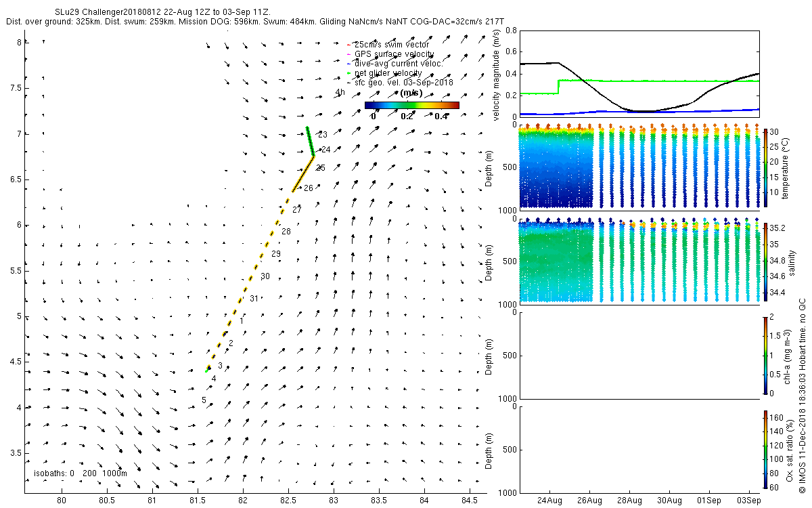The image size is (812, 508).
Task: Click the green track start point near waypoint 4
Action: (206, 371)
